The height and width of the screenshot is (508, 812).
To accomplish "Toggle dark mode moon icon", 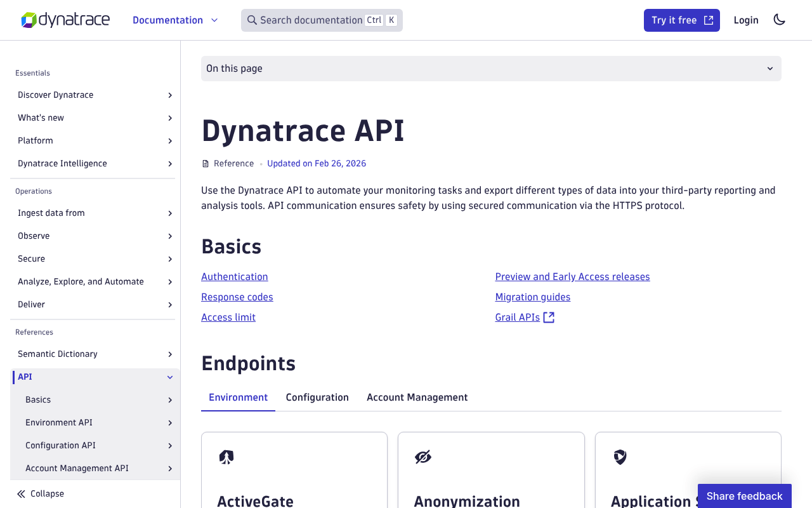I will (780, 20).
